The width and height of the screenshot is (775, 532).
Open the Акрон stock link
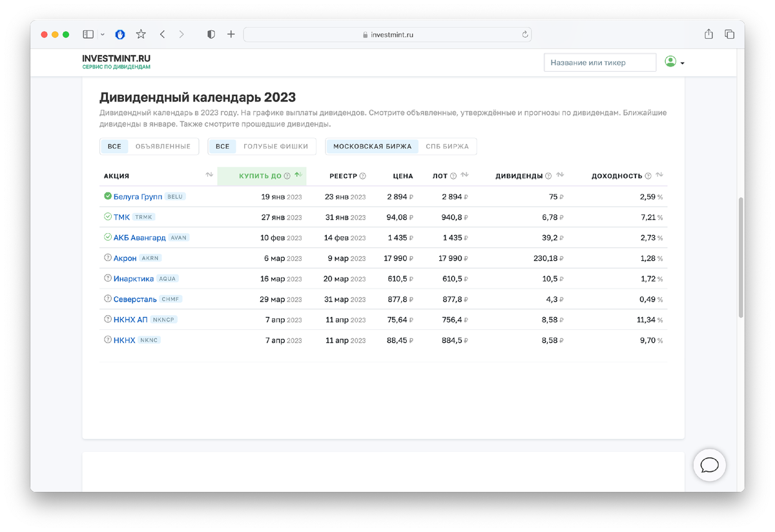click(125, 258)
